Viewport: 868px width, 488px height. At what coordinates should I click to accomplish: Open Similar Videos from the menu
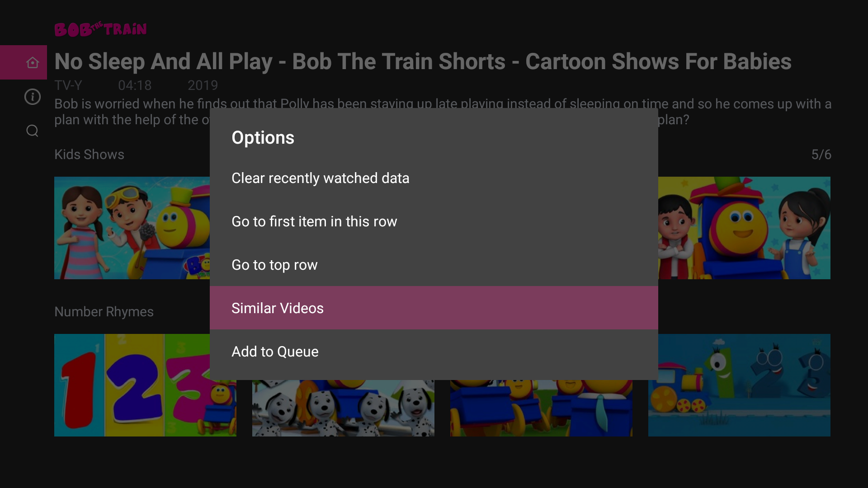click(x=277, y=308)
